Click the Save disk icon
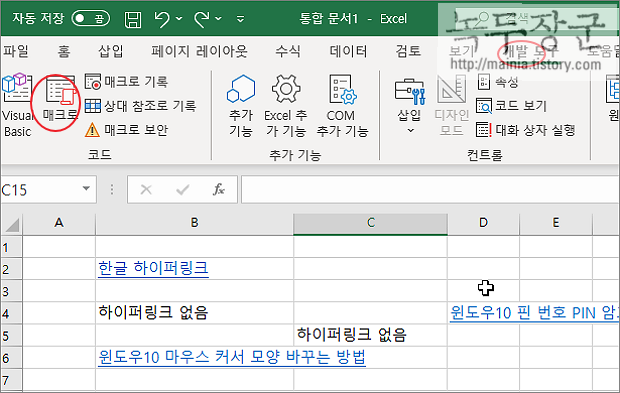 pyautogui.click(x=133, y=19)
